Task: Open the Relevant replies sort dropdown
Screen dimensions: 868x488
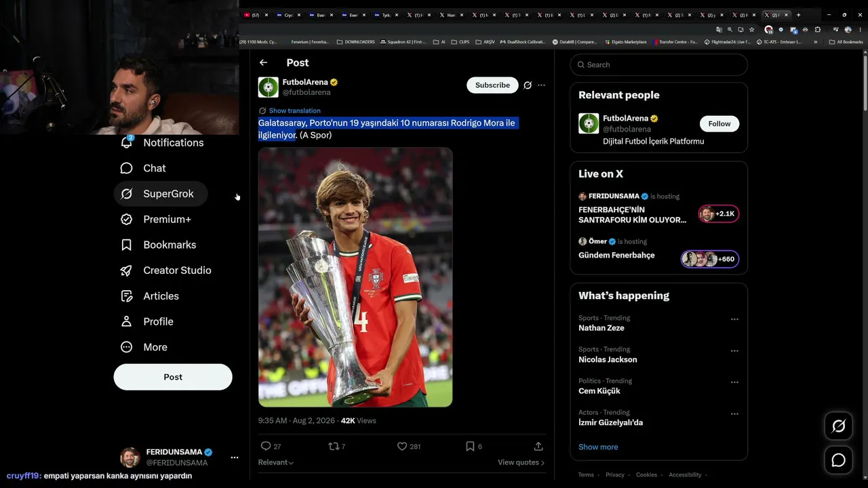Action: (276, 462)
